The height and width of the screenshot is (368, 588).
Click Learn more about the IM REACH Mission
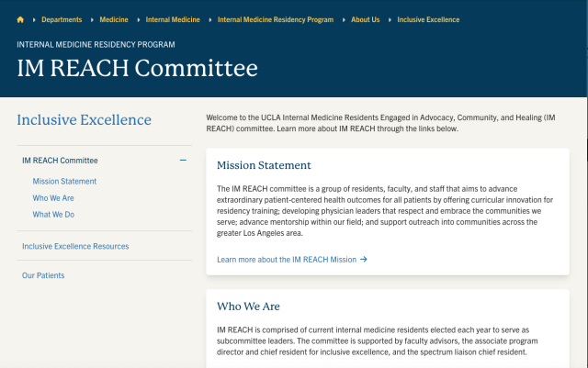pos(287,260)
